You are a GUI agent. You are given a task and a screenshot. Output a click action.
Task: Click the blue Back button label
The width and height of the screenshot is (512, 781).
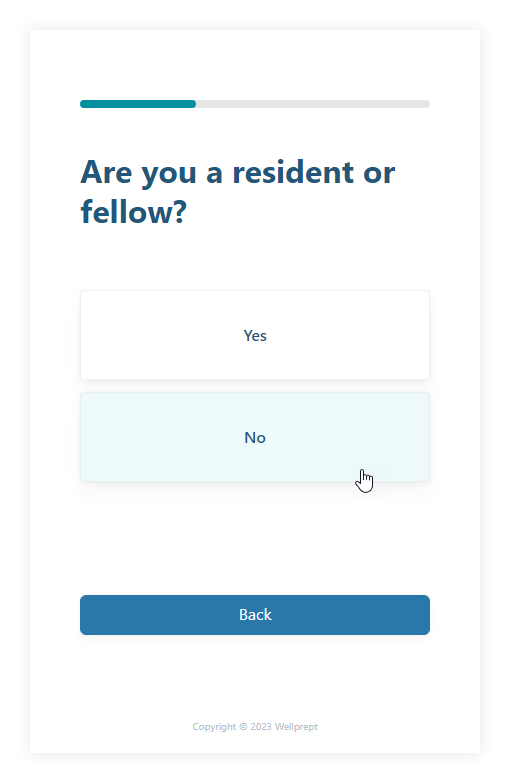tap(255, 615)
